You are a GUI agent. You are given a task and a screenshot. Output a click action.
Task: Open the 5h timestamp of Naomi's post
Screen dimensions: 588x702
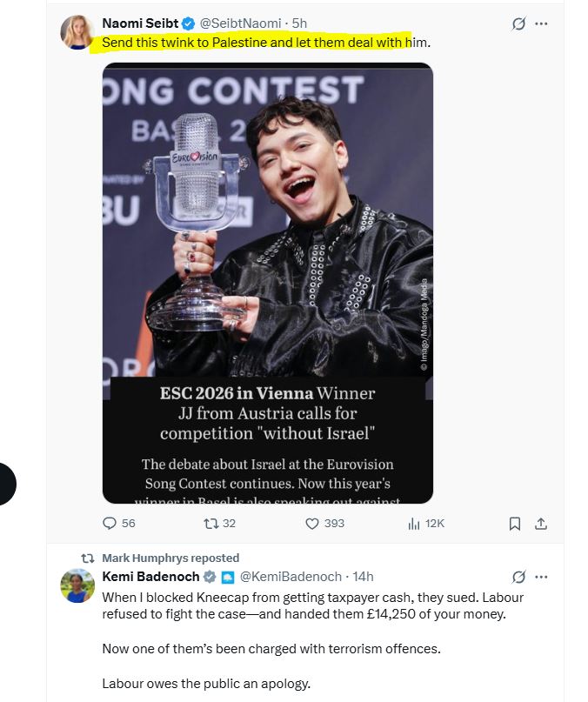coord(299,23)
